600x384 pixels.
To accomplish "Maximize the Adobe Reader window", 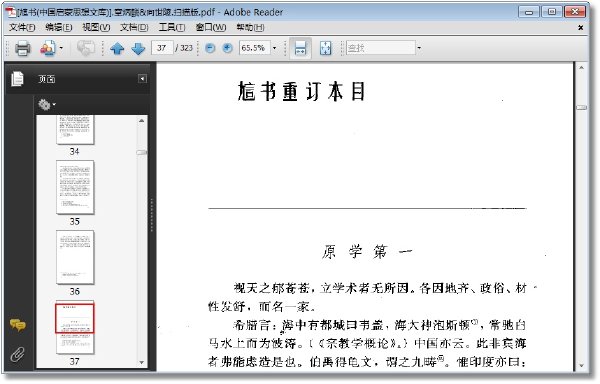I will 552,12.
